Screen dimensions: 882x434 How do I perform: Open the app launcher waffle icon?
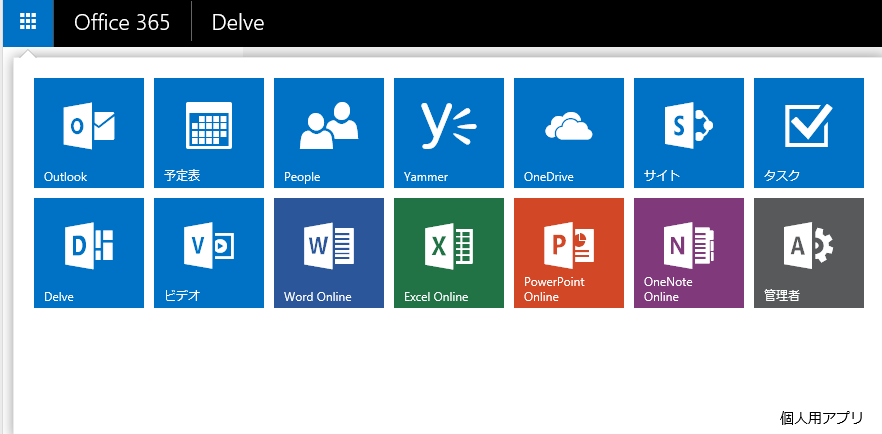(28, 23)
